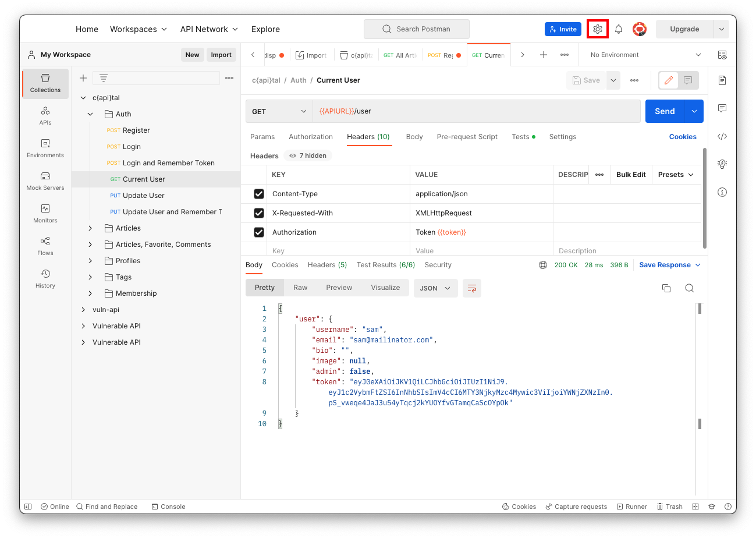Open the Send button dropdown arrow
The image size is (756, 538).
[694, 111]
